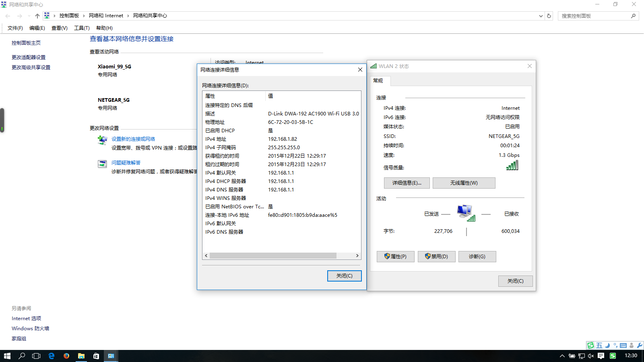This screenshot has height=362, width=644.
Task: Click the 控制面板 breadcrumb
Action: point(69,16)
